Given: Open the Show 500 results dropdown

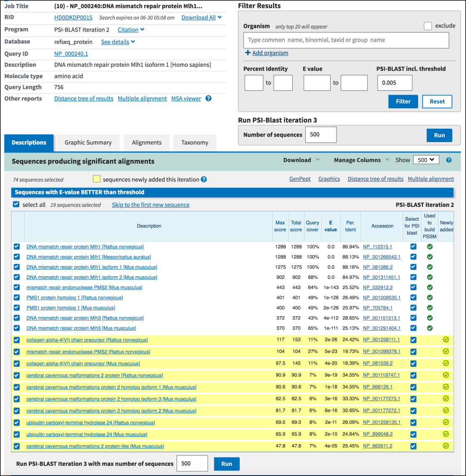Looking at the screenshot, I should 426,160.
